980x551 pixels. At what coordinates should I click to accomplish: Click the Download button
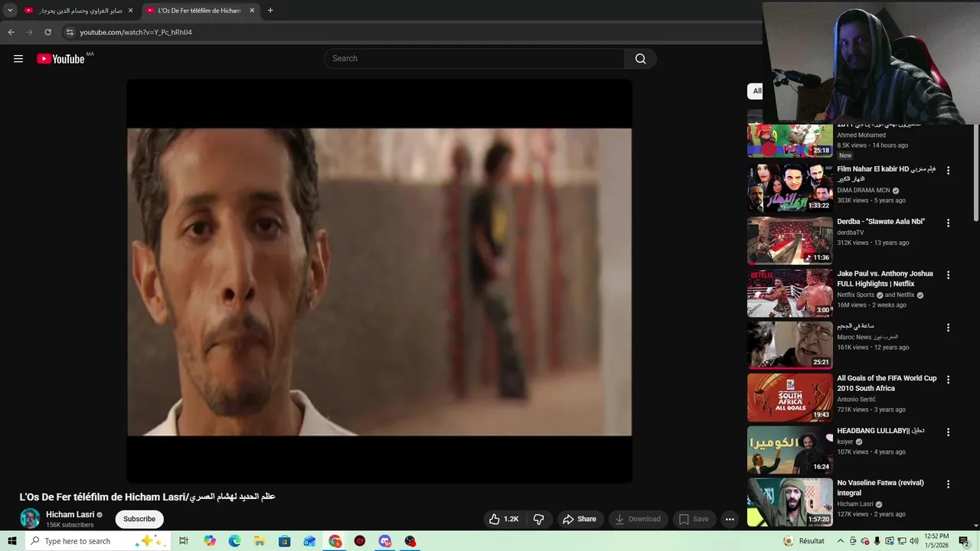(x=638, y=519)
